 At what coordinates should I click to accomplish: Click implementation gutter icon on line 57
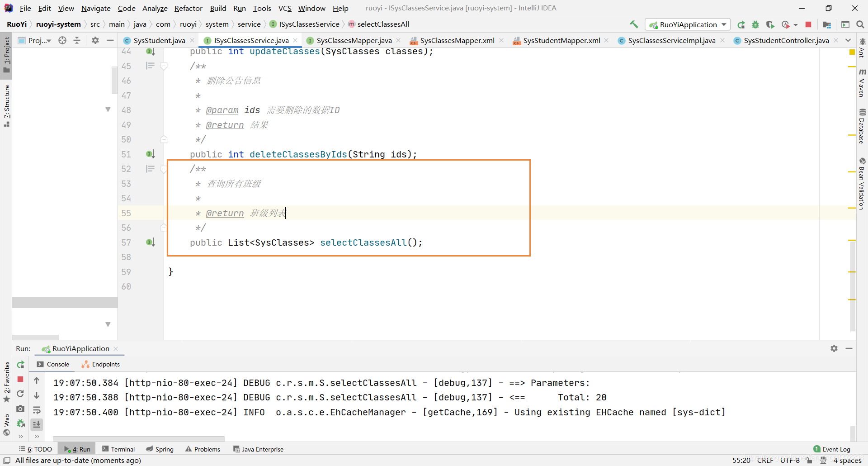(x=151, y=243)
